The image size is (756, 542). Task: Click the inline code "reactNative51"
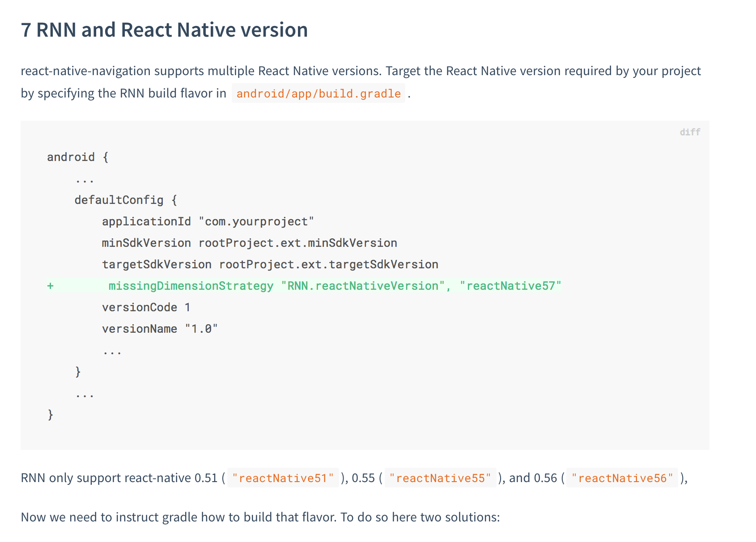tap(283, 478)
